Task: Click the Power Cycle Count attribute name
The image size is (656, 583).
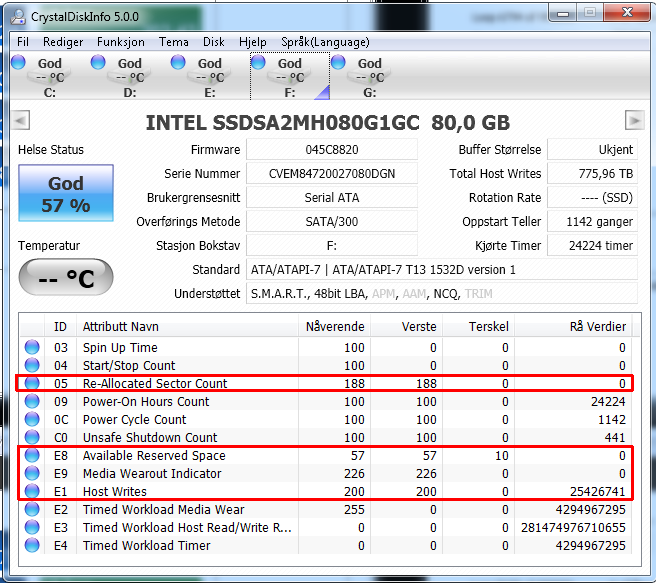Action: tap(134, 419)
